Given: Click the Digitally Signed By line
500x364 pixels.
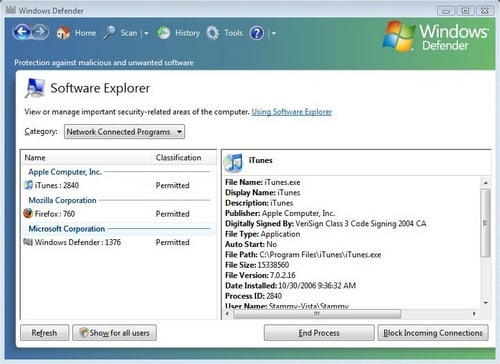Looking at the screenshot, I should click(x=326, y=224).
